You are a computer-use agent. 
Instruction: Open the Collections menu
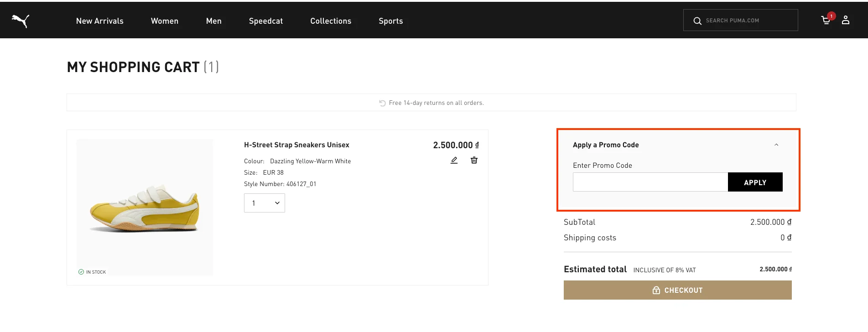tap(331, 21)
